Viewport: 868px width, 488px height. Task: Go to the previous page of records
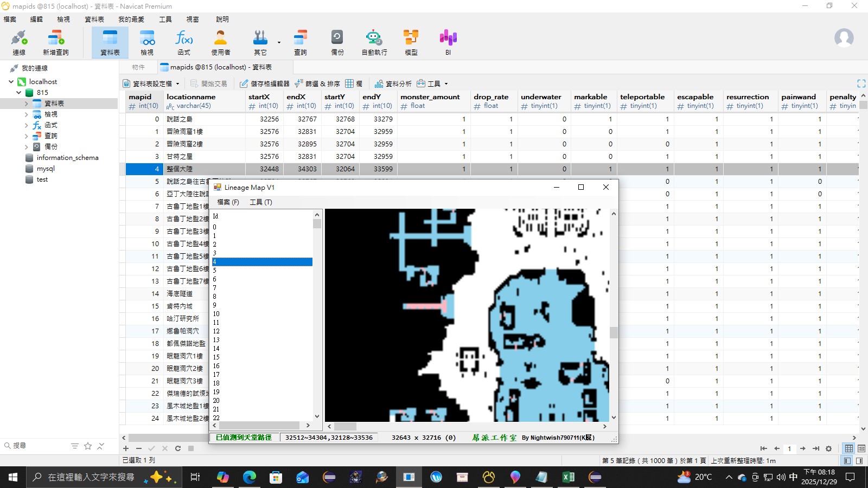click(x=777, y=448)
